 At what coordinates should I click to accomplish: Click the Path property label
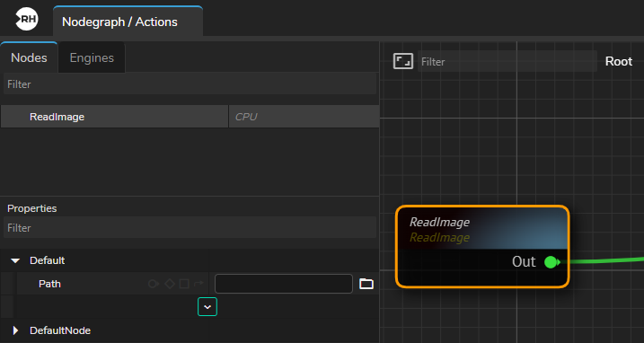[x=49, y=284]
